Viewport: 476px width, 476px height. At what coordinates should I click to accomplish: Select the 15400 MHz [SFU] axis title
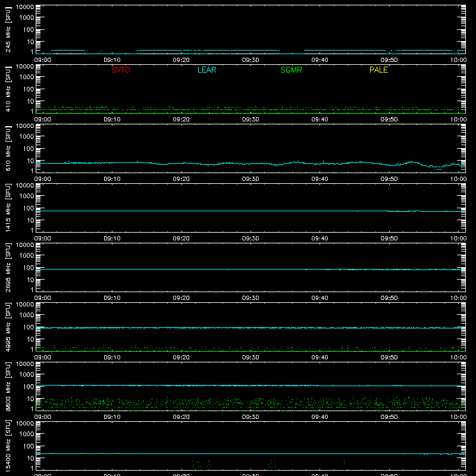[x=8, y=446]
